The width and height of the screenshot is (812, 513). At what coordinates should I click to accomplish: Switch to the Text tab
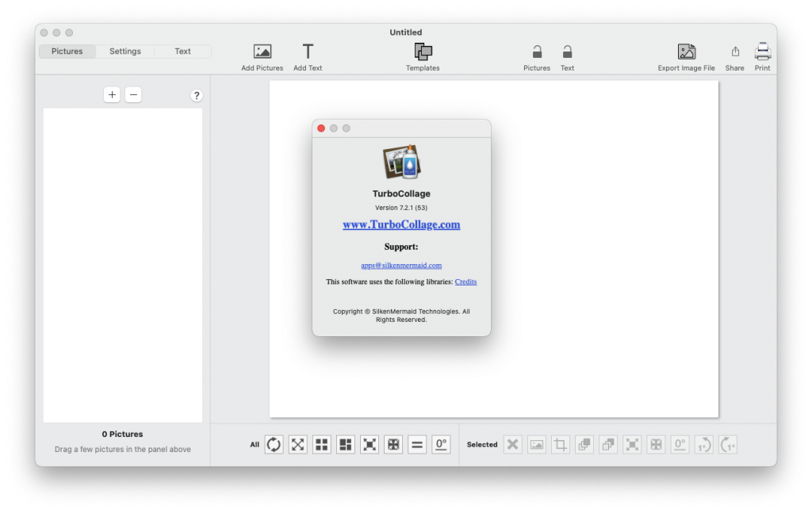pyautogui.click(x=182, y=52)
